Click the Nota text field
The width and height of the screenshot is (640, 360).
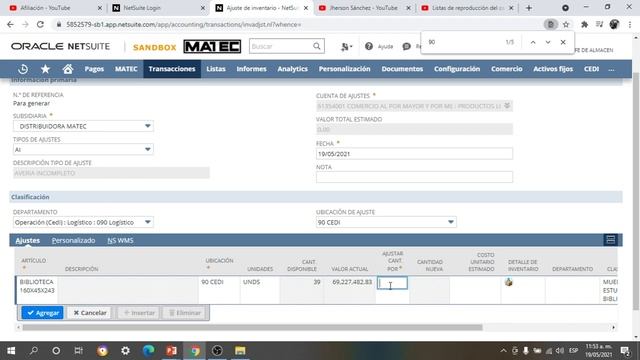click(x=414, y=177)
